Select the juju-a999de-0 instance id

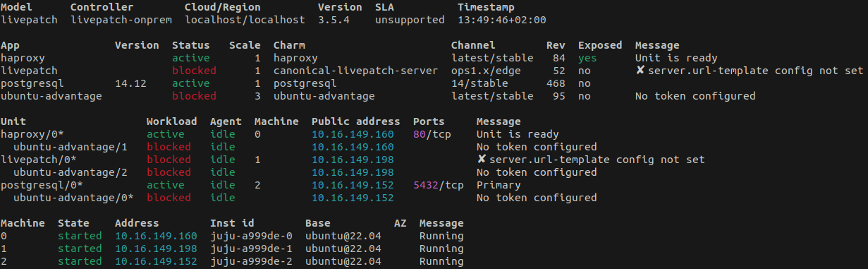pyautogui.click(x=251, y=236)
